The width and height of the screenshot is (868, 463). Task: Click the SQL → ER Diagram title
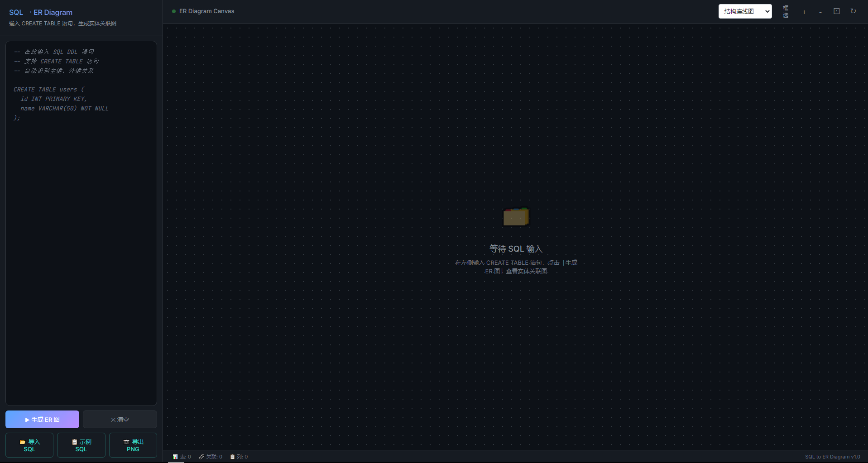(41, 12)
